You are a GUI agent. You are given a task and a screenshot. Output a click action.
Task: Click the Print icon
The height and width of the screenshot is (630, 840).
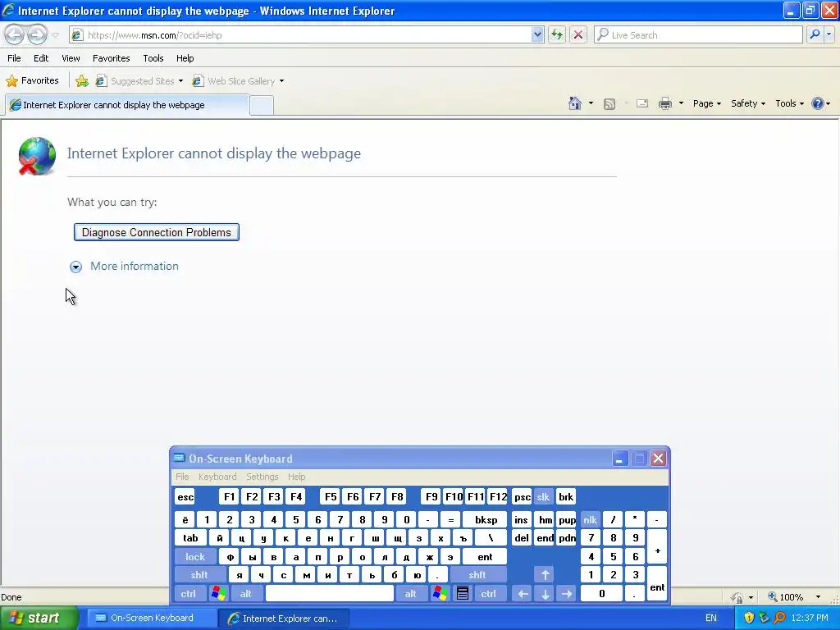pos(664,103)
